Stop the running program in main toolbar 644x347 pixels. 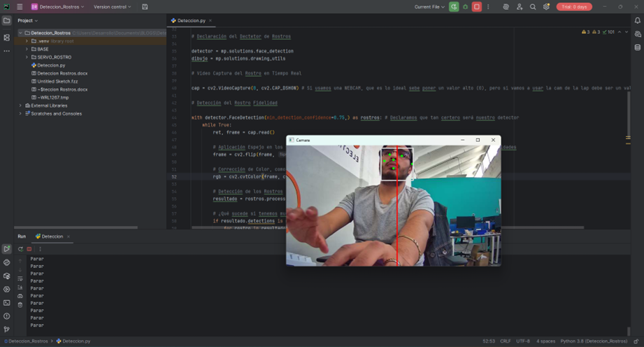click(x=477, y=7)
